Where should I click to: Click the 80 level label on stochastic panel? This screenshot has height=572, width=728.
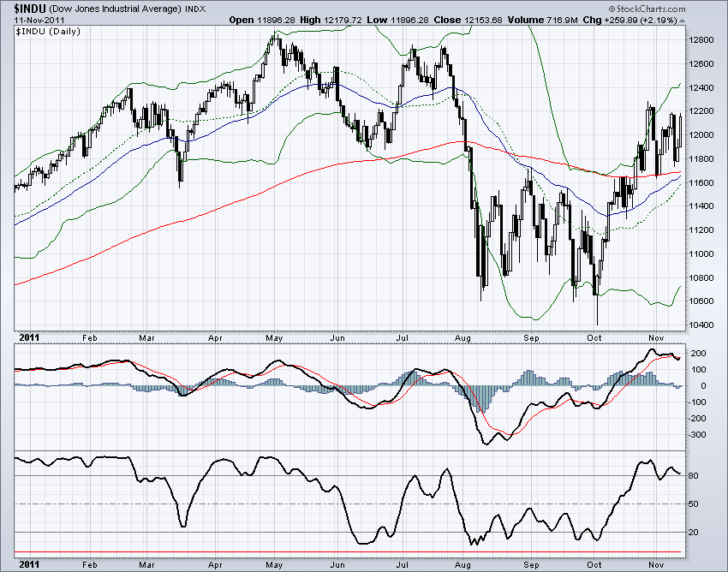pyautogui.click(x=694, y=476)
